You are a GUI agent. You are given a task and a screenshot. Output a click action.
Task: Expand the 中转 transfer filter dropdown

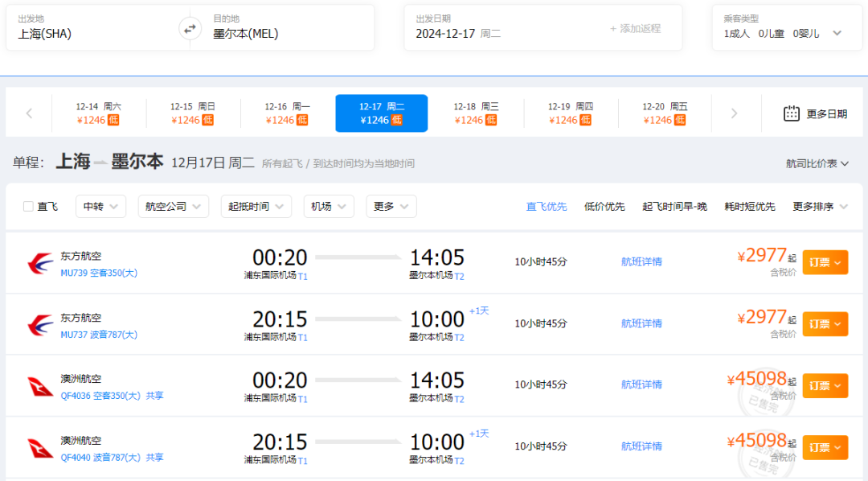point(100,207)
